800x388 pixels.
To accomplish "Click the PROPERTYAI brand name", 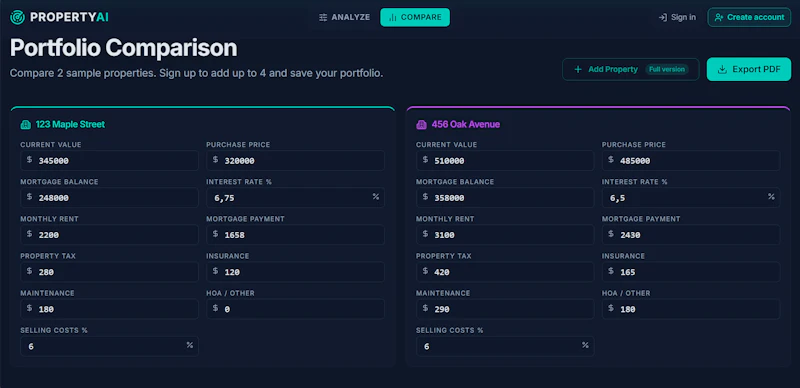I will (69, 17).
